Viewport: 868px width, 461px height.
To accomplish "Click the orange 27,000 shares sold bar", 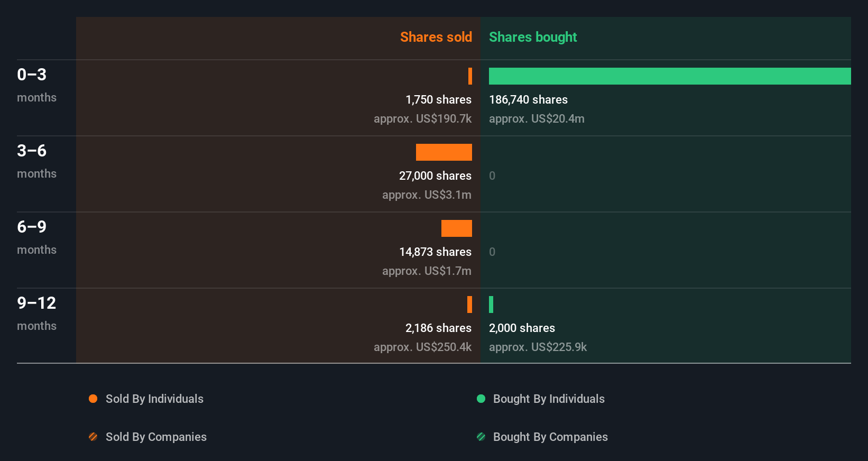I will [444, 152].
